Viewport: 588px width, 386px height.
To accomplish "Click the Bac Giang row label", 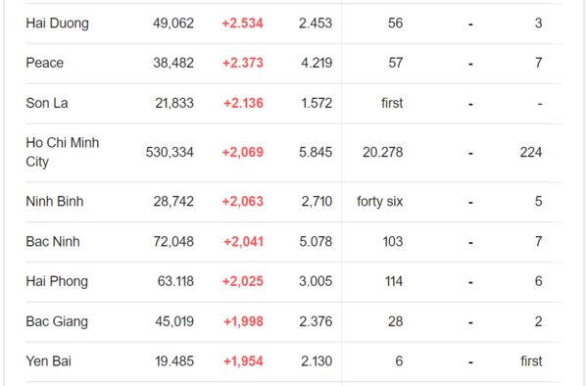I will (57, 321).
